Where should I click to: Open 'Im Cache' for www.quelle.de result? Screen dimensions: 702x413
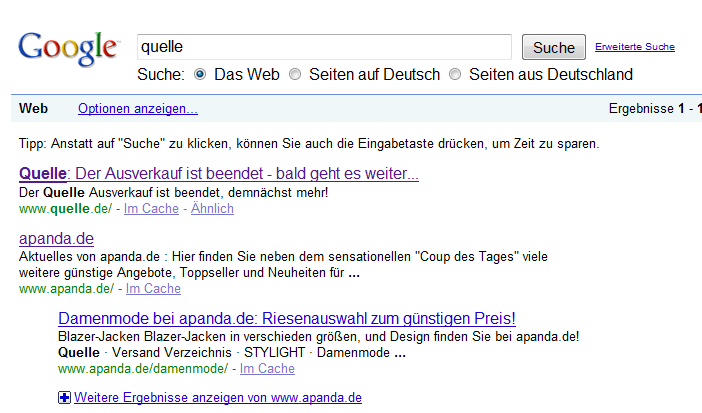[151, 209]
